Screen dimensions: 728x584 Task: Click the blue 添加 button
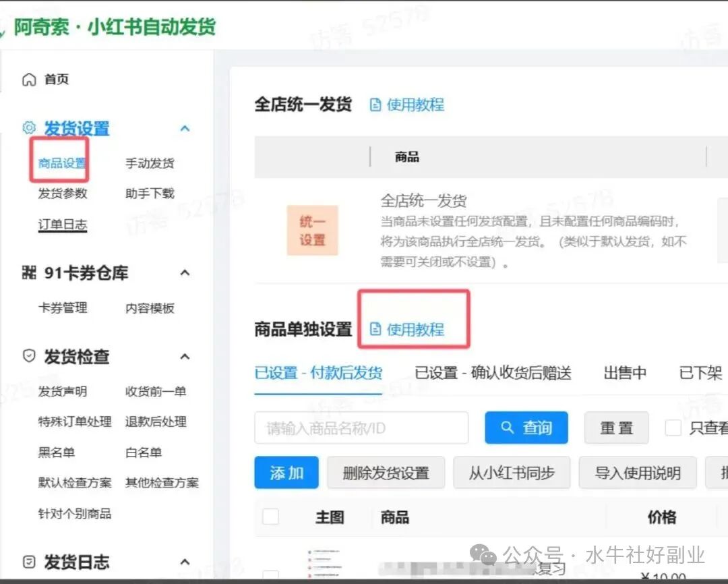point(286,473)
